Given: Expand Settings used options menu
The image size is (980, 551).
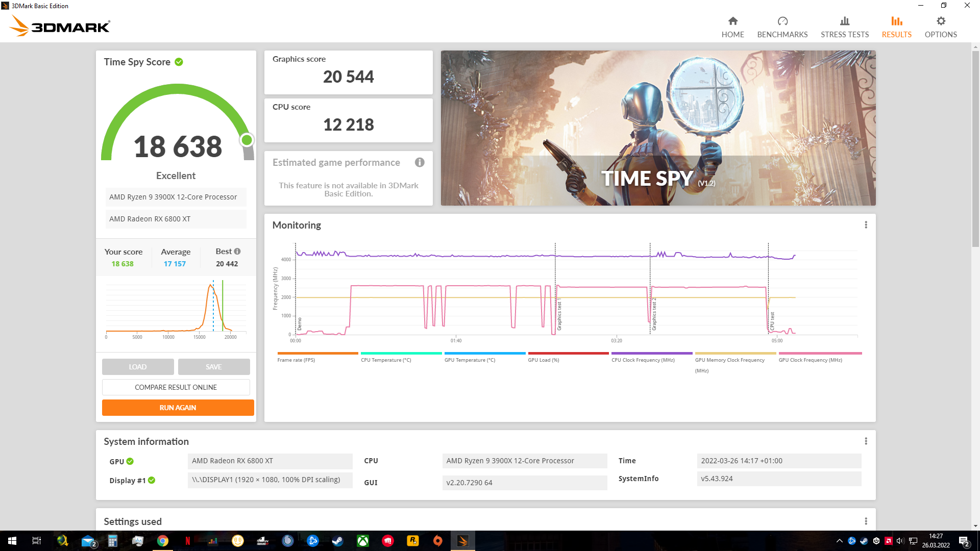Looking at the screenshot, I should (866, 521).
